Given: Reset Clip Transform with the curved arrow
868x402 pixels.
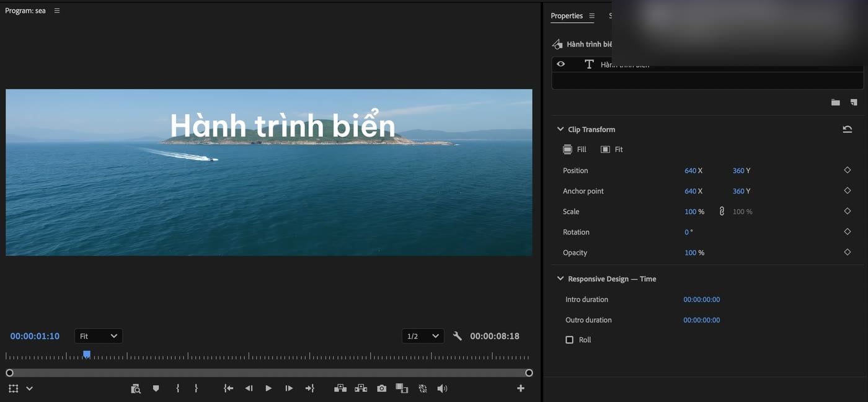Looking at the screenshot, I should [x=847, y=129].
